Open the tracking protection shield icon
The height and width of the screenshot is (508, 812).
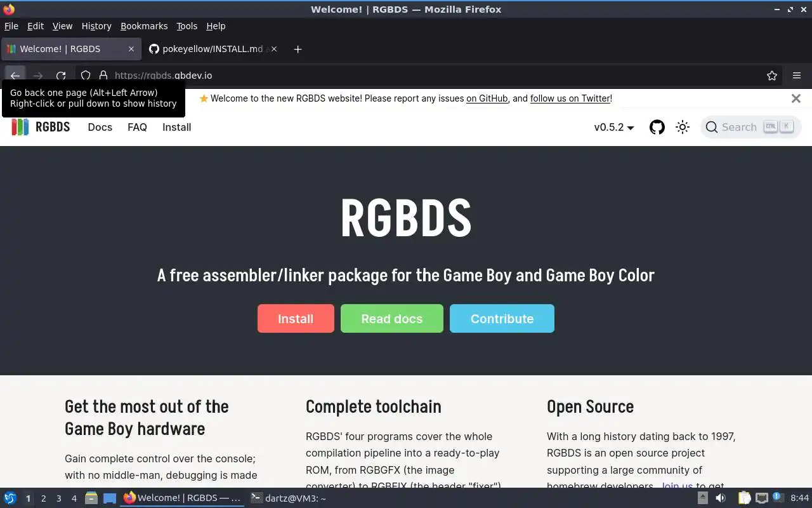click(x=86, y=76)
